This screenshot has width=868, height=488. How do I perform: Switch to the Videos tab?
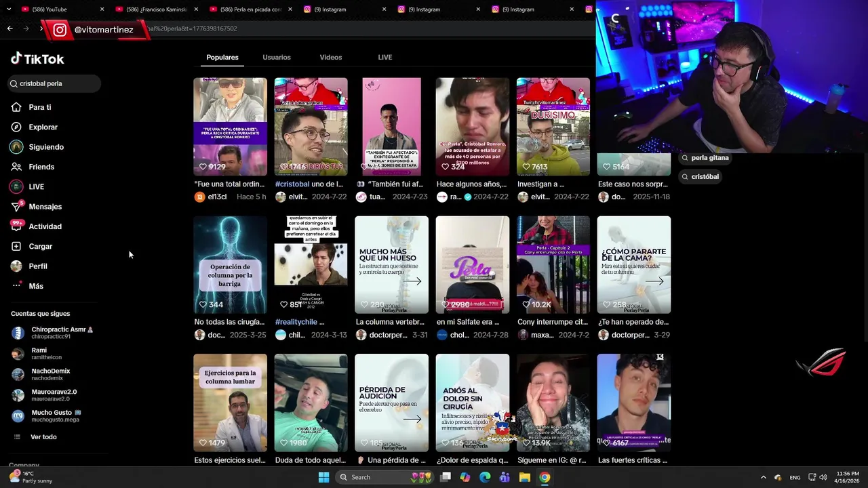331,58
